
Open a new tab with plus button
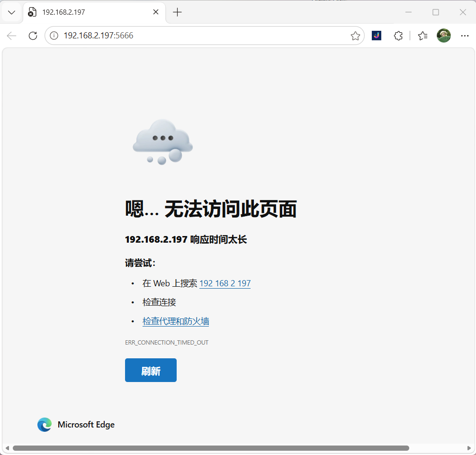coord(177,12)
